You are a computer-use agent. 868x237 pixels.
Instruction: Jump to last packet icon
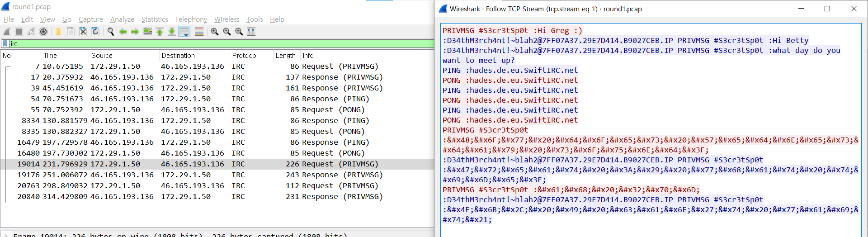(x=171, y=32)
